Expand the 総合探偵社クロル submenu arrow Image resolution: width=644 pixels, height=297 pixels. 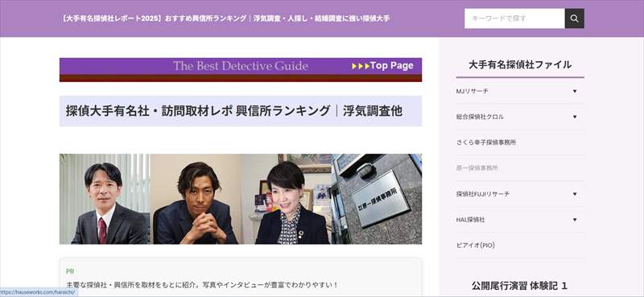tap(575, 117)
